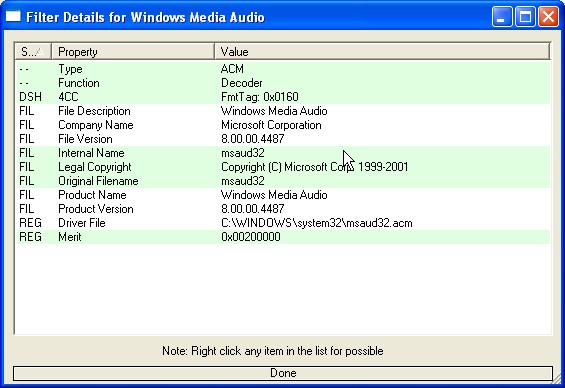Click the Decoder value
This screenshot has height=388, width=565.
click(241, 83)
